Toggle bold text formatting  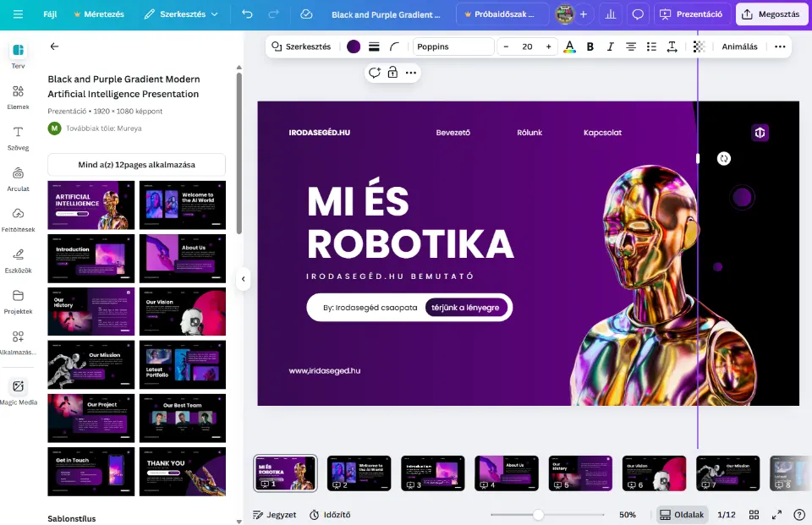(x=590, y=46)
